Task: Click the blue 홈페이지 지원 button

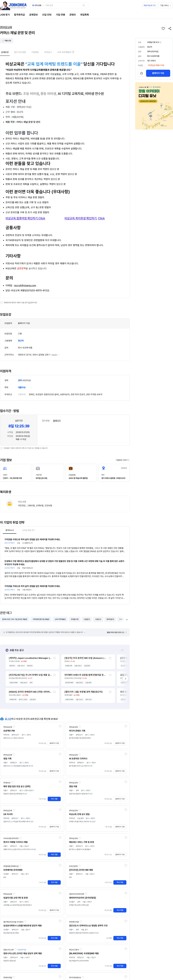Action: tap(158, 73)
